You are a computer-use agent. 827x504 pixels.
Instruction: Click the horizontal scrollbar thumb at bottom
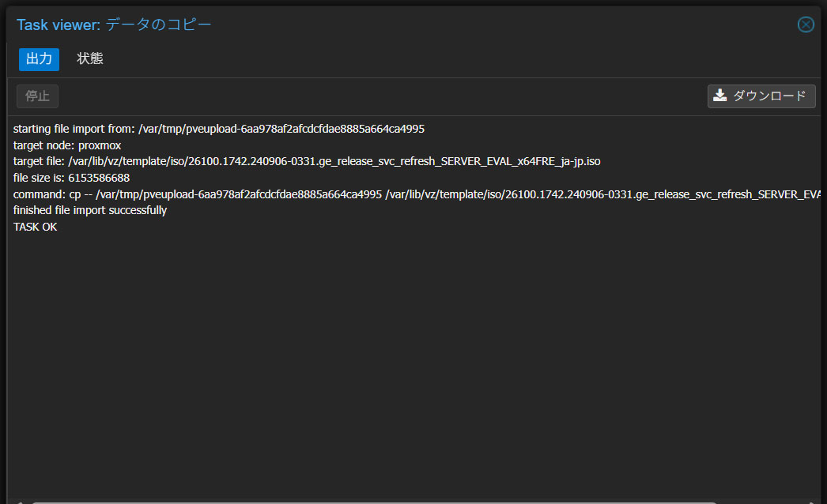[372, 501]
